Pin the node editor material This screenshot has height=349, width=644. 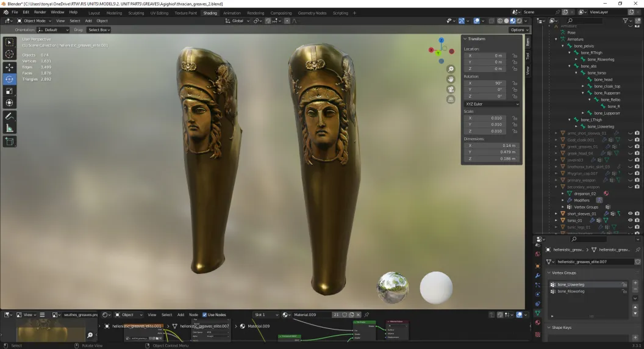(x=367, y=315)
